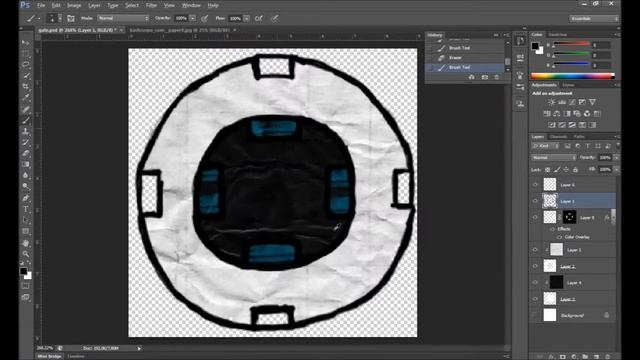This screenshot has height=360, width=640.
Task: Select the Hand tool
Action: [x=26, y=243]
